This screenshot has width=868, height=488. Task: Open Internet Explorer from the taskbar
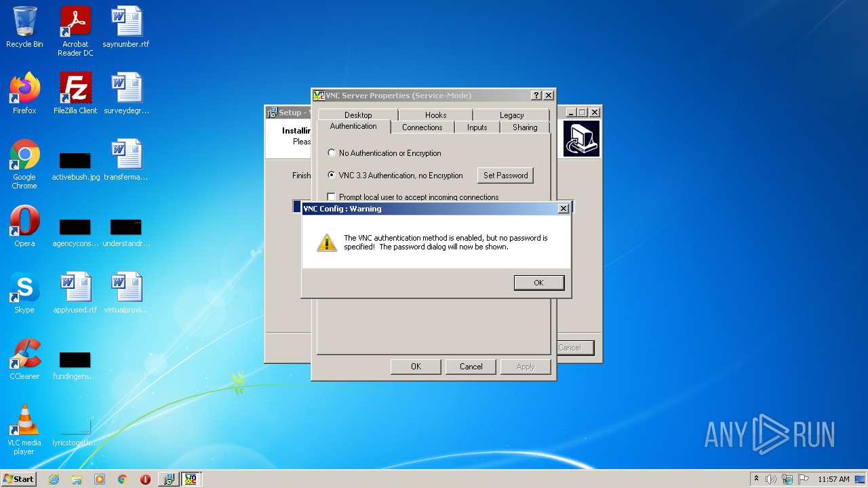[54, 479]
